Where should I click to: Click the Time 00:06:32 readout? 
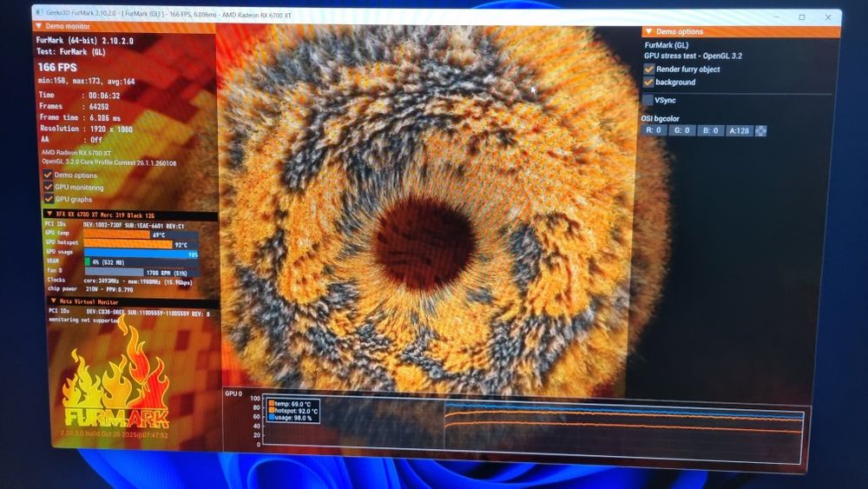79,96
